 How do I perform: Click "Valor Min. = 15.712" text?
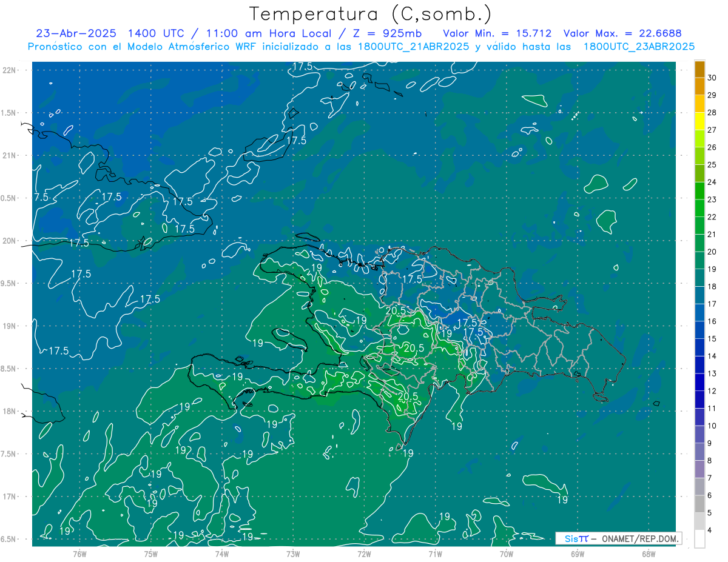497,33
